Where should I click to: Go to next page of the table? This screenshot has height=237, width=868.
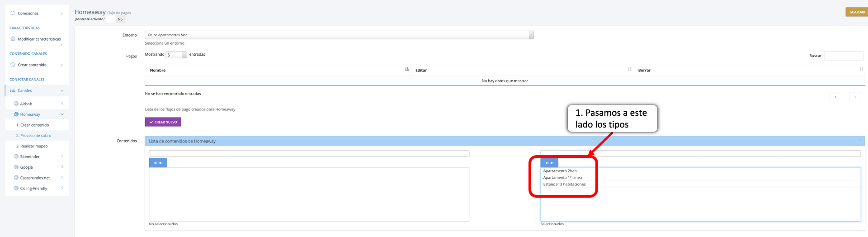854,97
